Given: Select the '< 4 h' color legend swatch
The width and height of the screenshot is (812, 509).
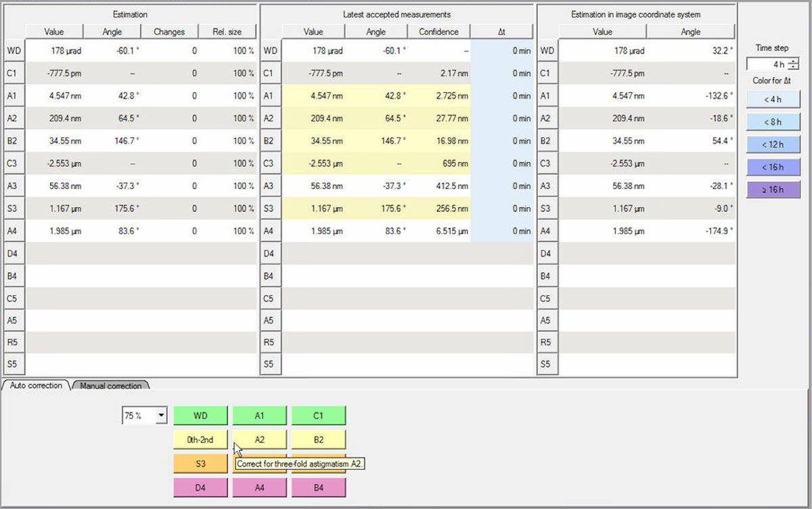Looking at the screenshot, I should 772,99.
